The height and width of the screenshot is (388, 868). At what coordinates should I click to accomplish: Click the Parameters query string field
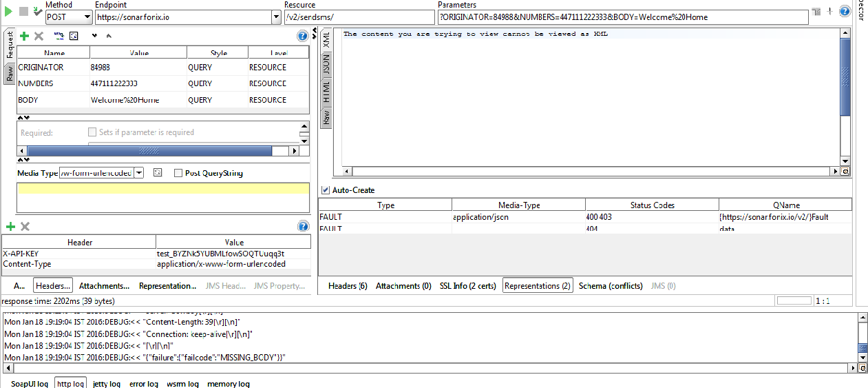coord(623,17)
